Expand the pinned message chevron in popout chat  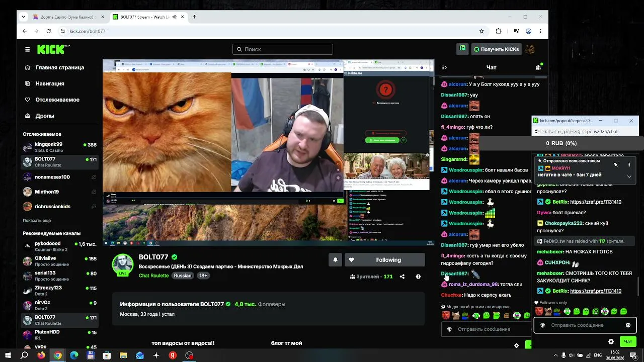coord(629,176)
